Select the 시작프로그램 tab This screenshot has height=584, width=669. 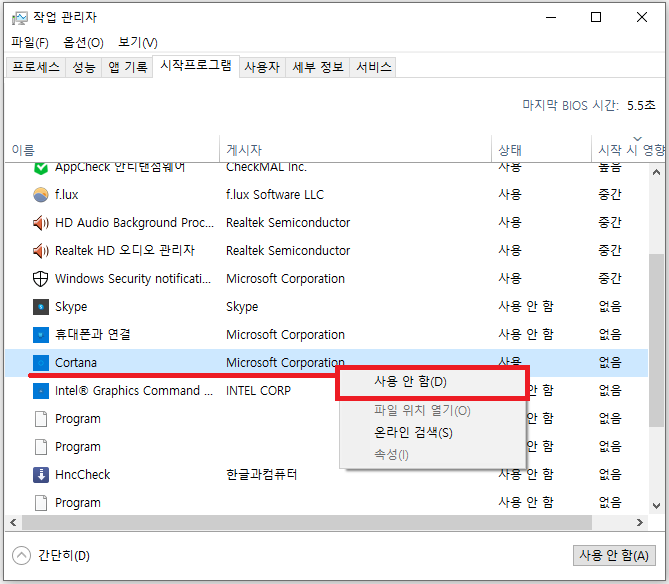click(196, 65)
